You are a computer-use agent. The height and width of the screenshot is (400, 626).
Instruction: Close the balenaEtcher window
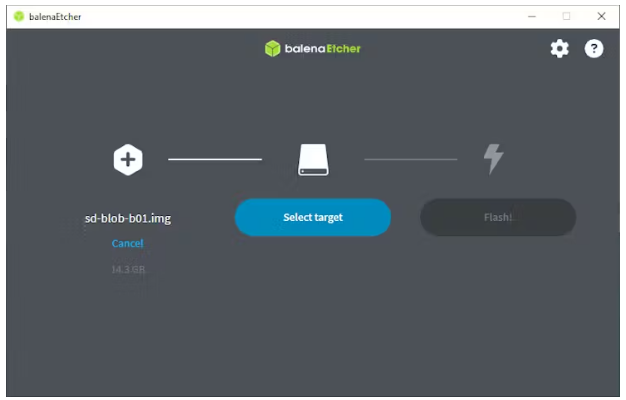pyautogui.click(x=601, y=16)
